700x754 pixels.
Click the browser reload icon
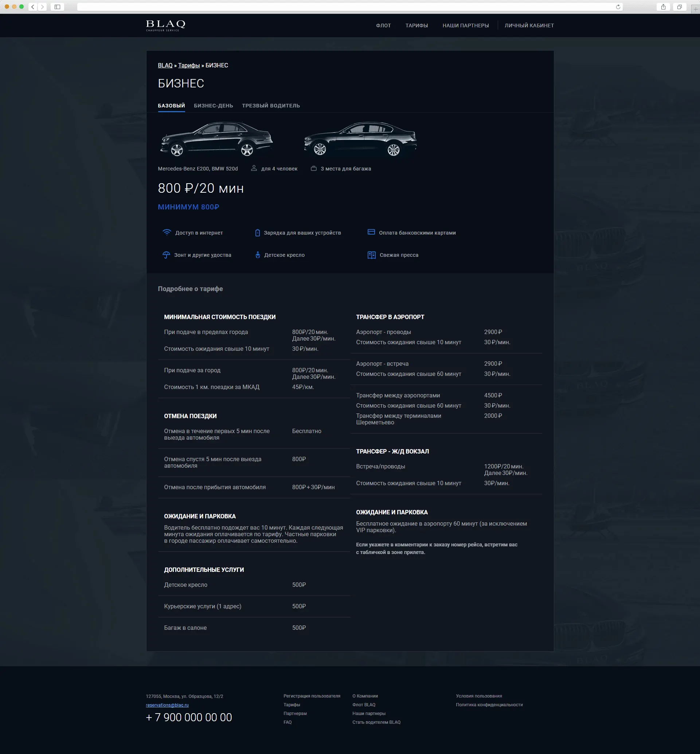[618, 7]
